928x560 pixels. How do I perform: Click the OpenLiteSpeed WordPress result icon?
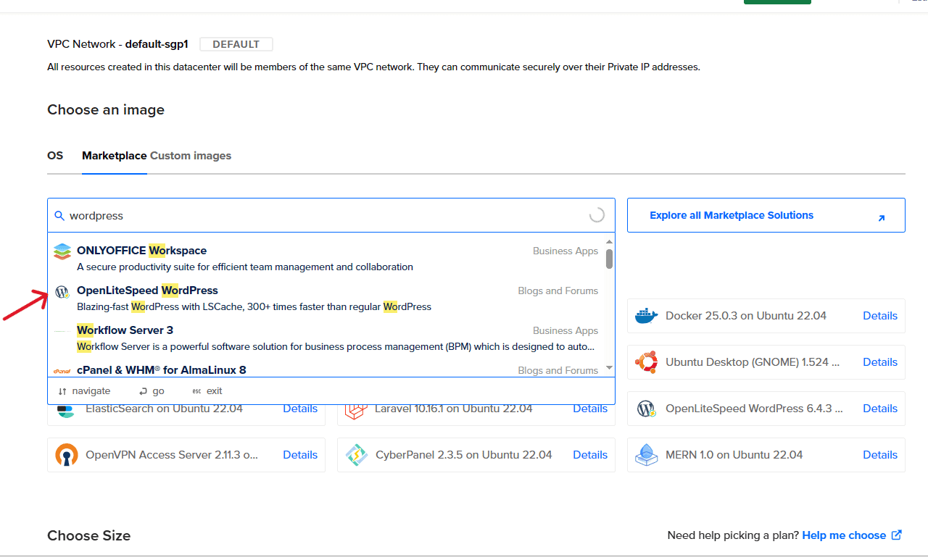pyautogui.click(x=62, y=292)
